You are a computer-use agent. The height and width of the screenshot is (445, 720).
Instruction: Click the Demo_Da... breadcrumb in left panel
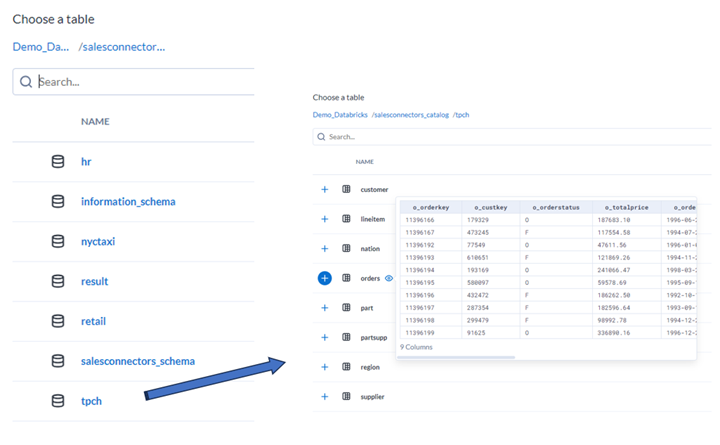(41, 47)
